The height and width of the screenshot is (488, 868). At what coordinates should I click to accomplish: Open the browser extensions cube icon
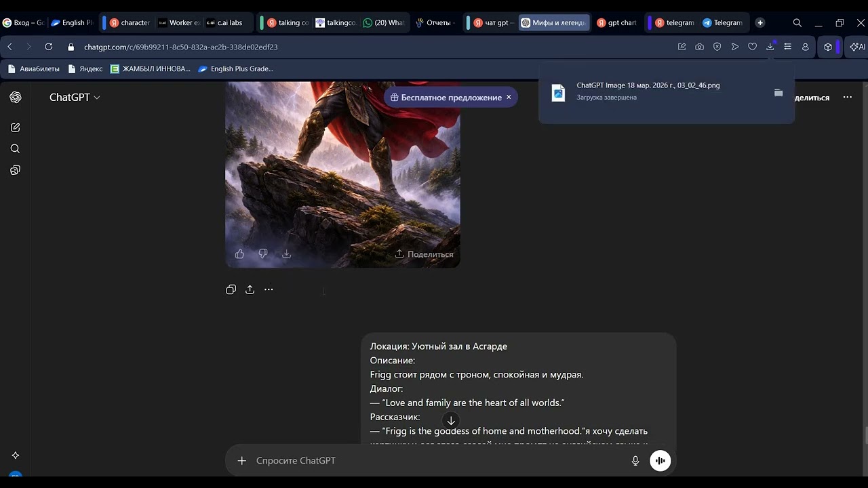point(828,47)
